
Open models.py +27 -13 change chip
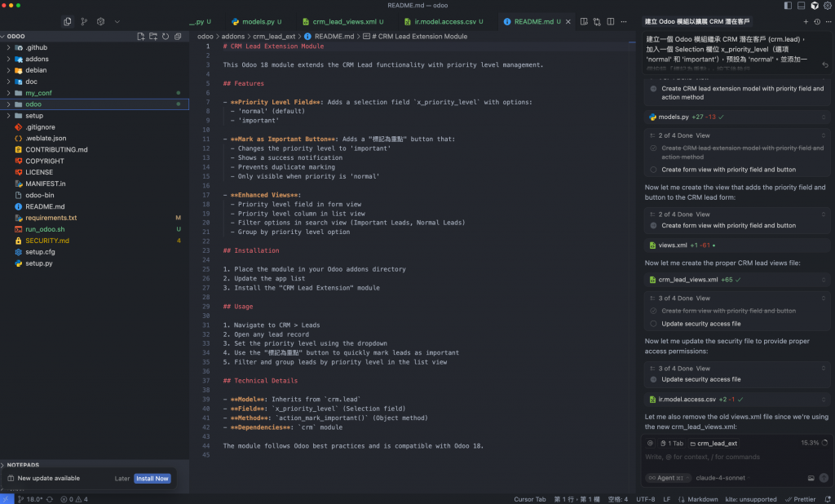point(737,117)
